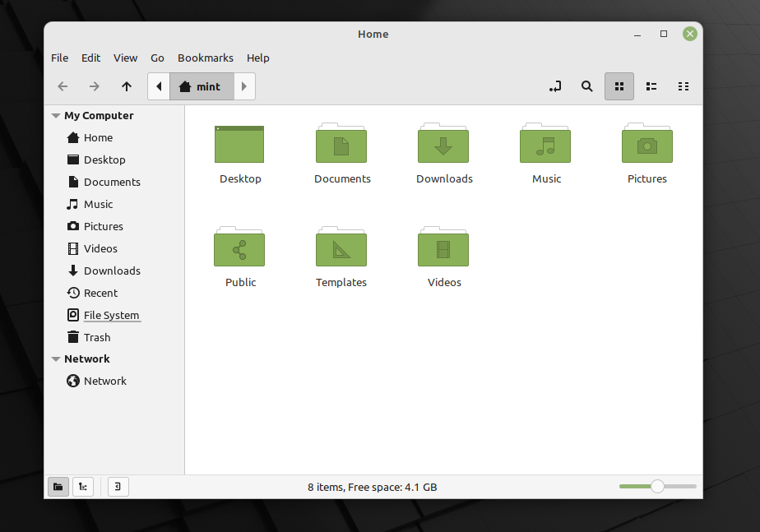Show tree view in sidebar
This screenshot has width=760, height=532.
point(82,487)
